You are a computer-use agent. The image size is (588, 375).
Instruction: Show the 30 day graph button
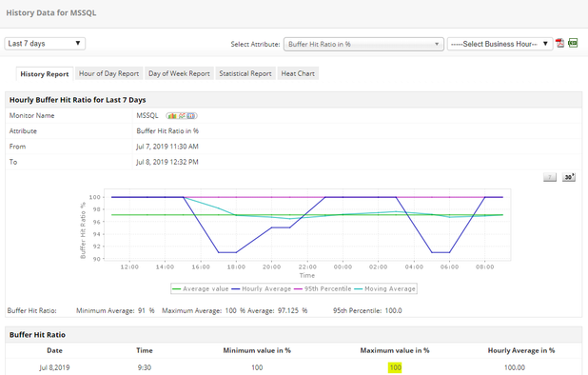569,177
